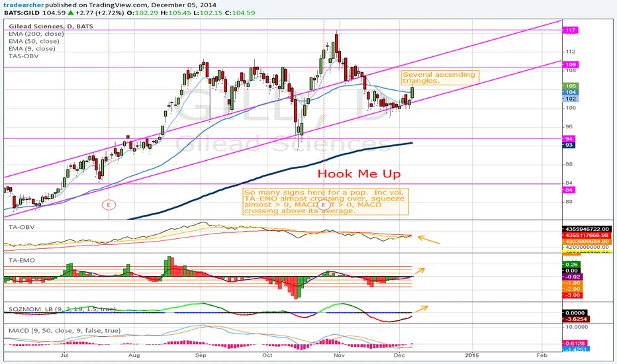617x364 pixels.
Task: Click the green 105 price label
Action: tap(571, 86)
